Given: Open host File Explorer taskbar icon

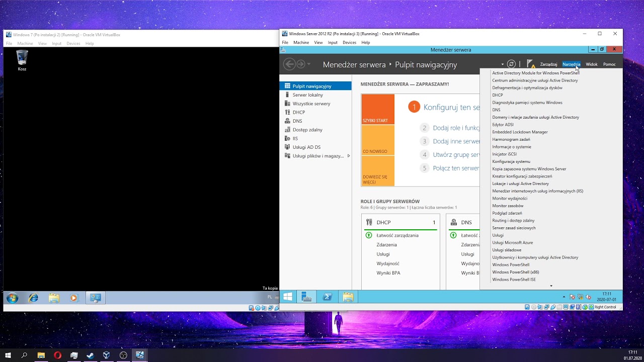Looking at the screenshot, I should 41,355.
